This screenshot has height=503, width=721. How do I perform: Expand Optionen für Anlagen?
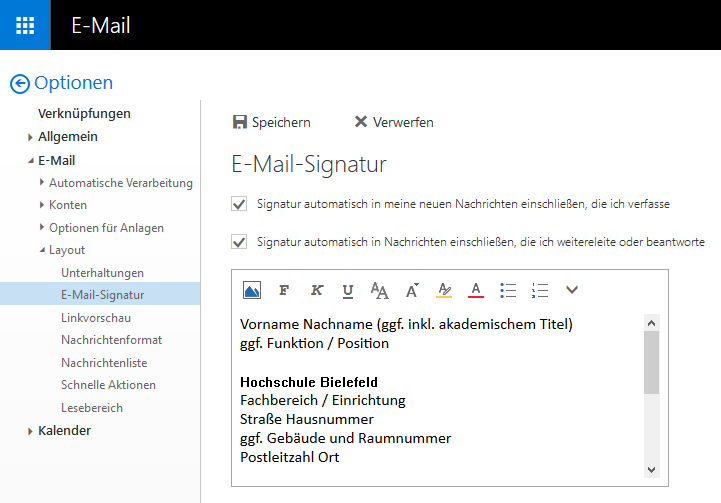click(42, 227)
